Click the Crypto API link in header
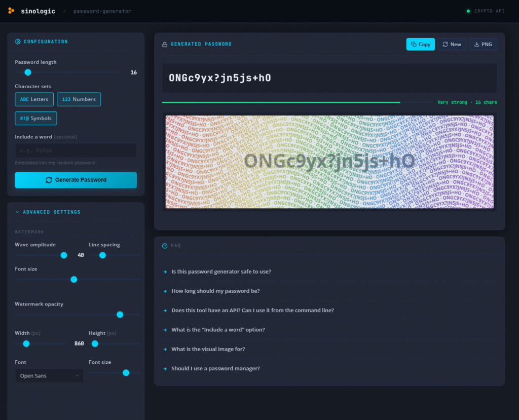The image size is (519, 420). pos(489,11)
